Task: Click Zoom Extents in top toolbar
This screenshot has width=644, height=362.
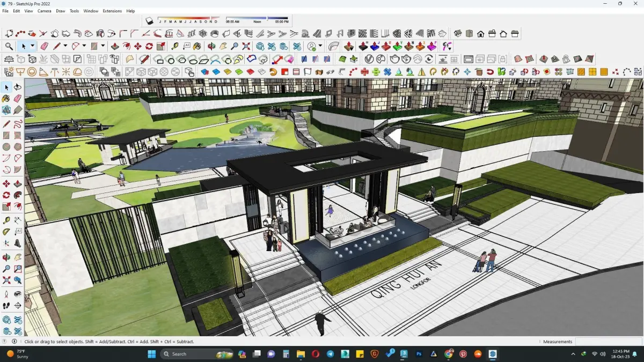Action: [x=246, y=47]
